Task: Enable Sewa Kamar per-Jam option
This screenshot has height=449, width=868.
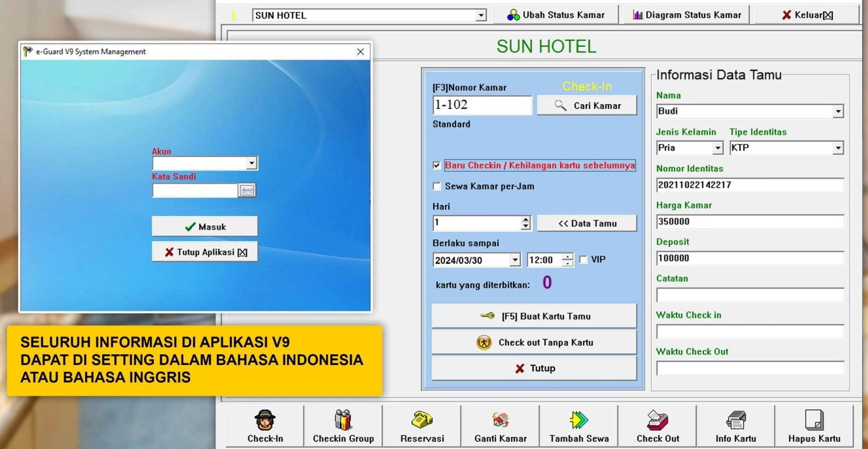Action: pos(437,186)
